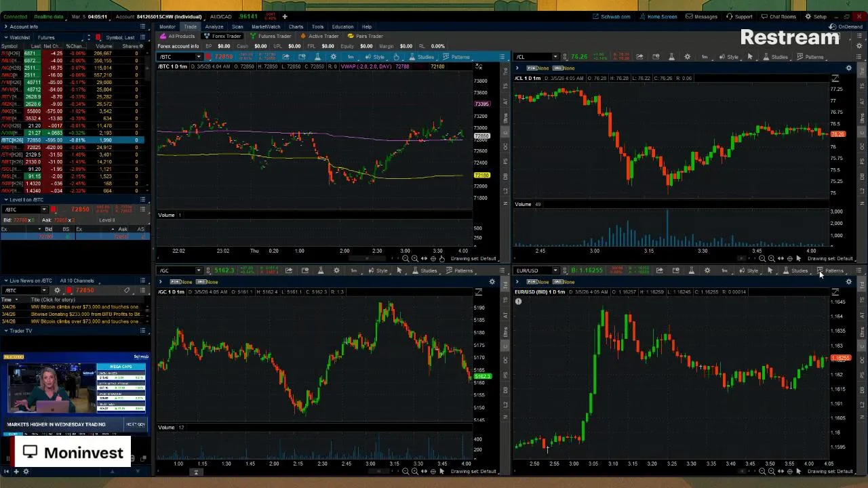Zoom in on the /BTC chart
The width and height of the screenshot is (868, 488).
point(415,258)
